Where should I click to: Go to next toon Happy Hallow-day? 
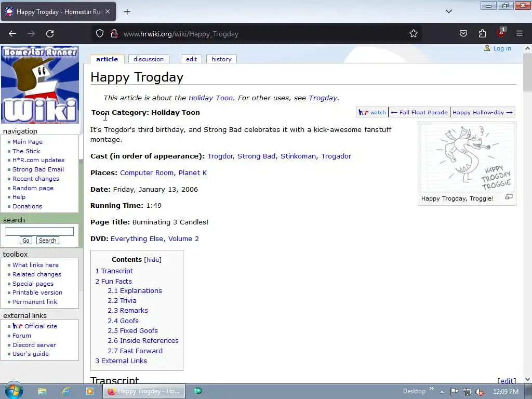[483, 112]
